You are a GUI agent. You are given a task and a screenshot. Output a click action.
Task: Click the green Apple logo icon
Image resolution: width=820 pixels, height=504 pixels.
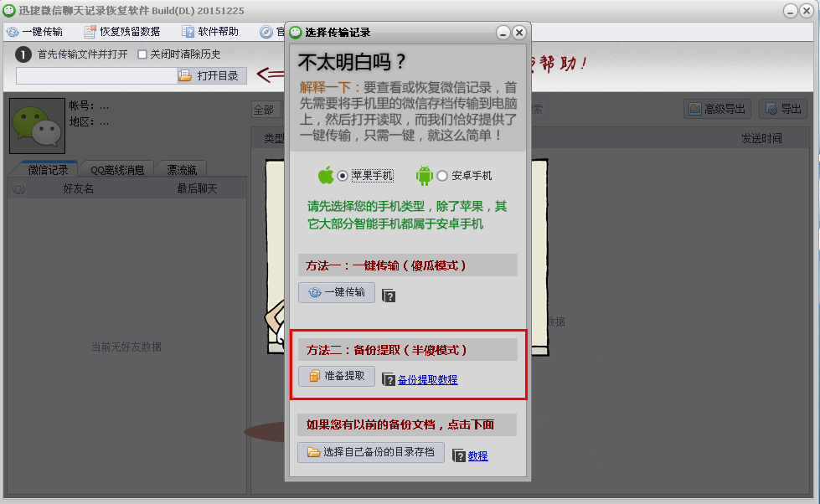click(x=326, y=175)
